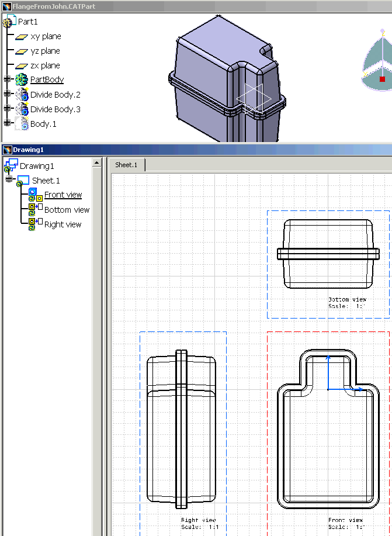The width and height of the screenshot is (392, 536).
Task: Click the zx plane icon in tree
Action: pos(22,66)
